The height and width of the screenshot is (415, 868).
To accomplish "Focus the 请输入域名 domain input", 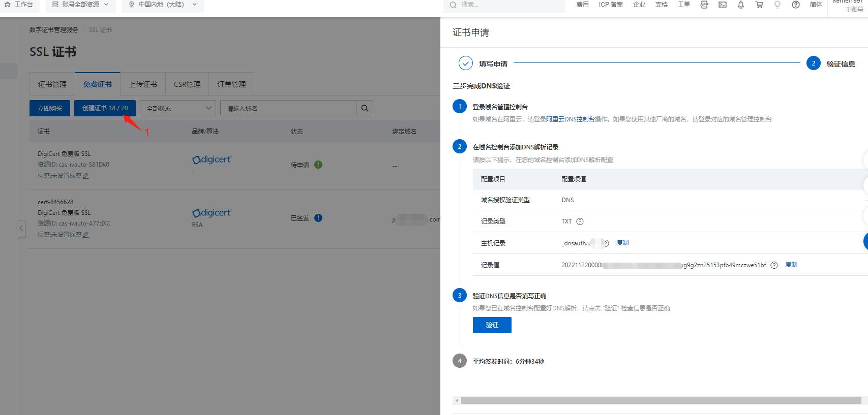I will (288, 108).
